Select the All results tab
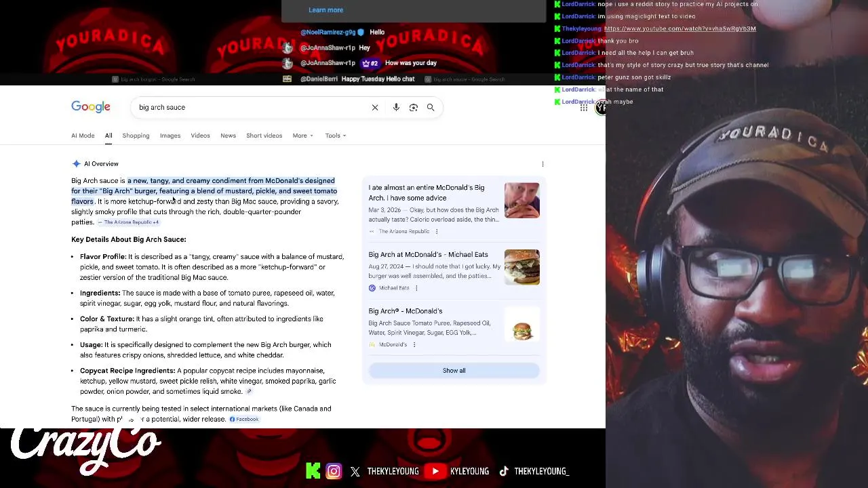Image resolution: width=868 pixels, height=488 pixels. (x=108, y=136)
